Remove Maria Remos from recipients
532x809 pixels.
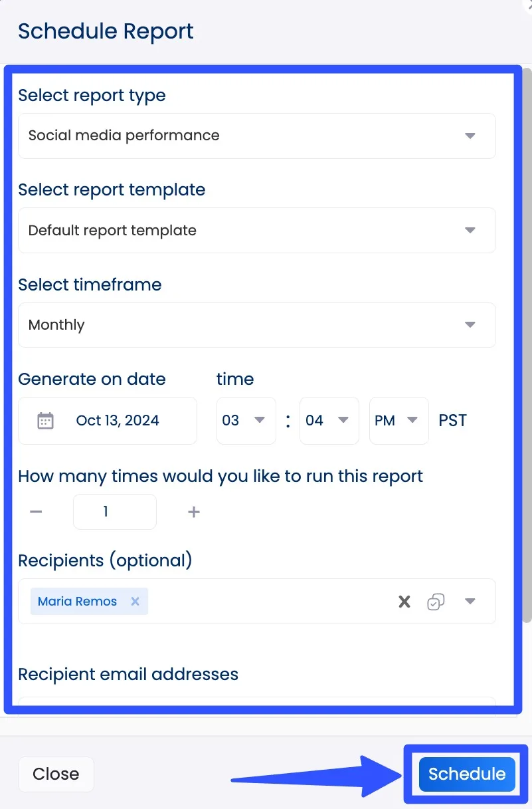point(135,601)
